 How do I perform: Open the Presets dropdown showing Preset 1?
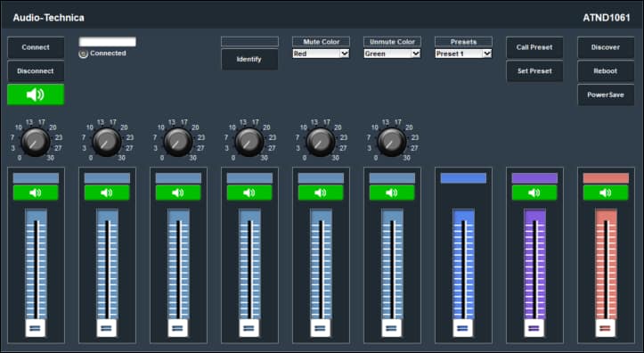(463, 53)
